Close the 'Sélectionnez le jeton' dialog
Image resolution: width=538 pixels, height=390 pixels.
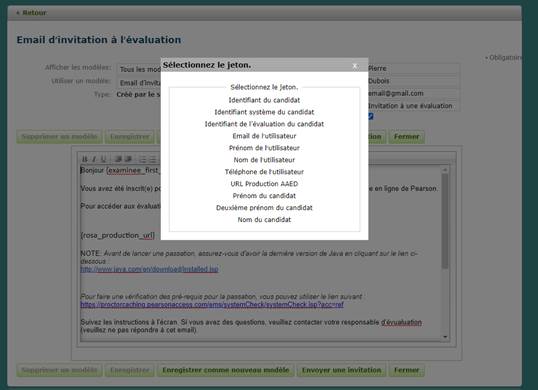[355, 66]
